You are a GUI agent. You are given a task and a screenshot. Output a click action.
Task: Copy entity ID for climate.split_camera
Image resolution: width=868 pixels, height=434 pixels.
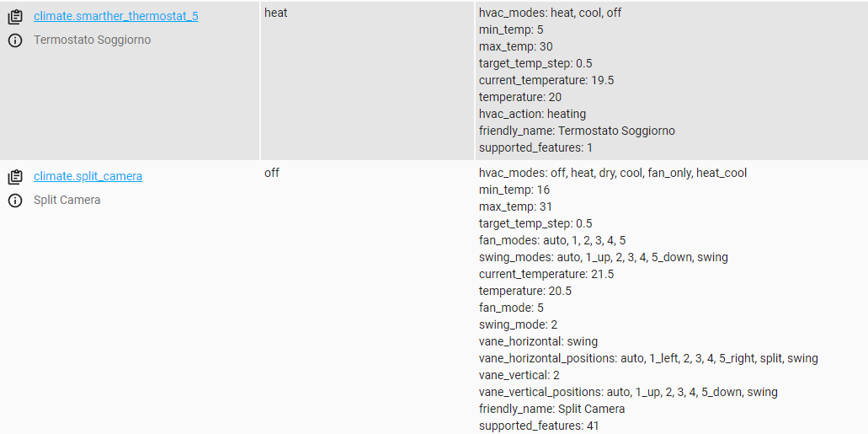point(15,177)
